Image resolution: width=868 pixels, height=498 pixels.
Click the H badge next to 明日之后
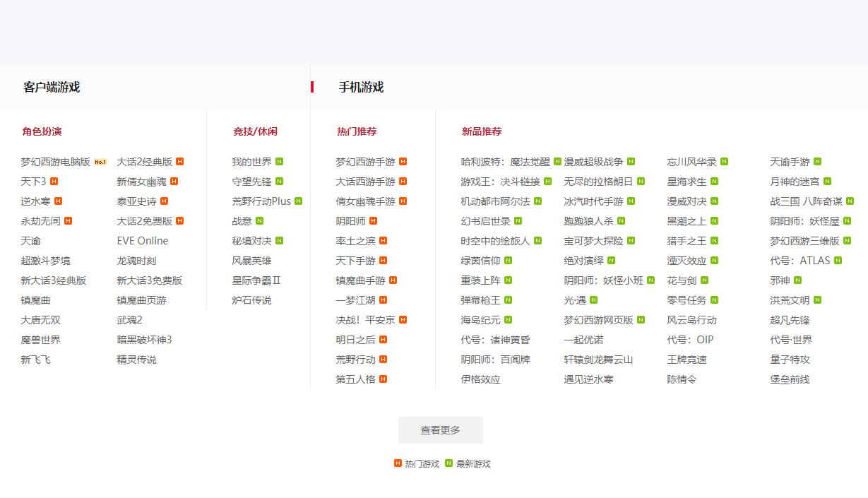(x=384, y=340)
